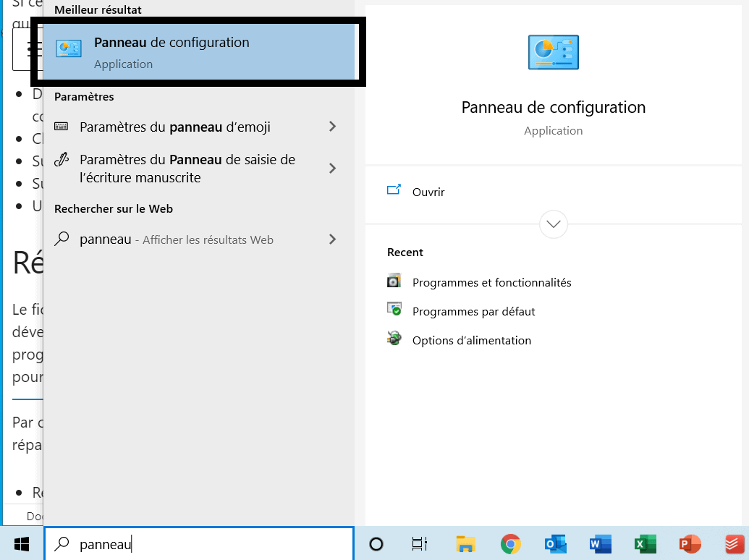
Task: Click the magnifier icon in the taskbar search box
Action: [62, 544]
